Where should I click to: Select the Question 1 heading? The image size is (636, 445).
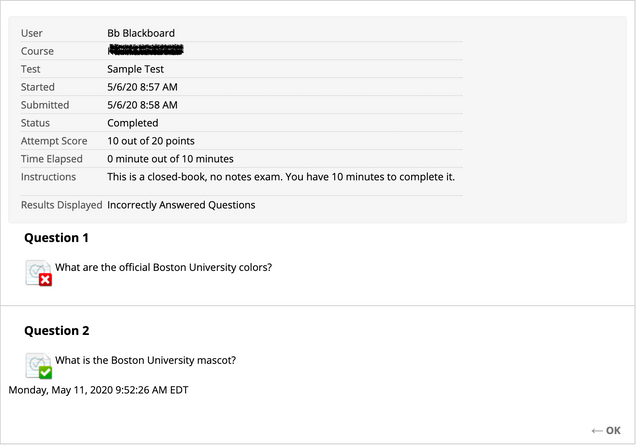56,238
